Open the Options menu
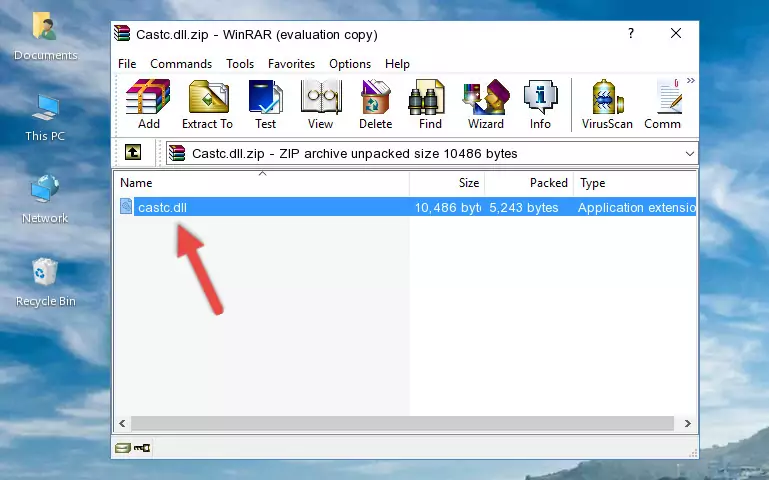 [x=350, y=64]
